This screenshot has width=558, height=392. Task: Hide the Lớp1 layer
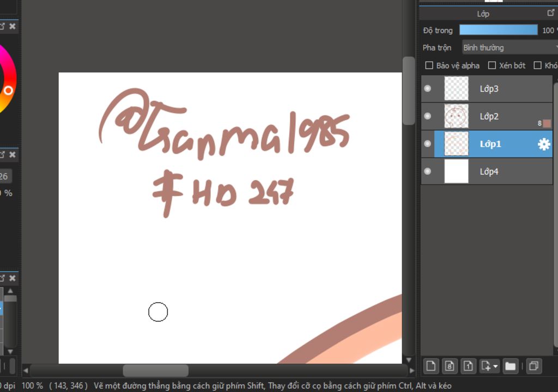[x=428, y=143]
